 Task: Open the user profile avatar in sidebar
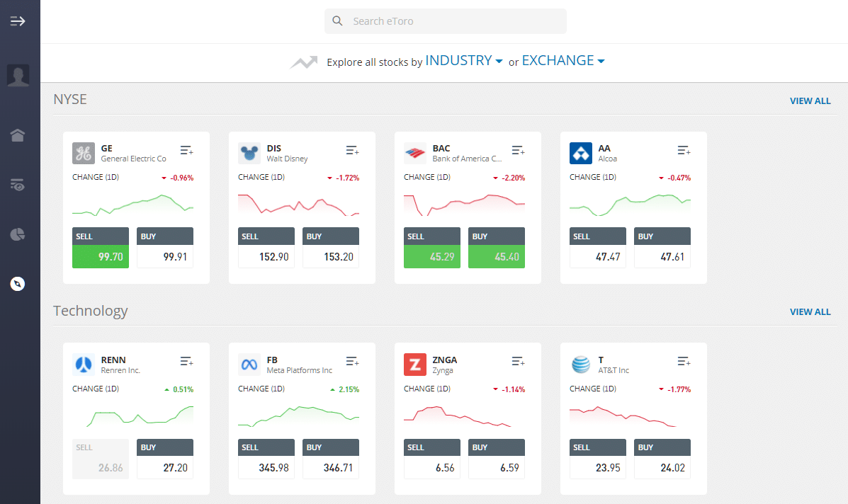point(18,75)
